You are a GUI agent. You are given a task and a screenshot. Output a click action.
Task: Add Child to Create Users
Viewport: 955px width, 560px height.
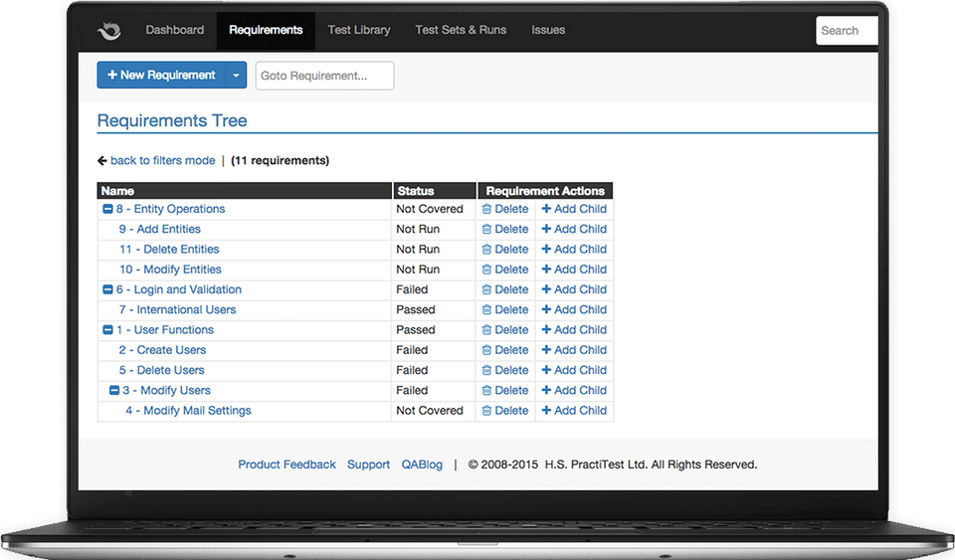coord(574,350)
